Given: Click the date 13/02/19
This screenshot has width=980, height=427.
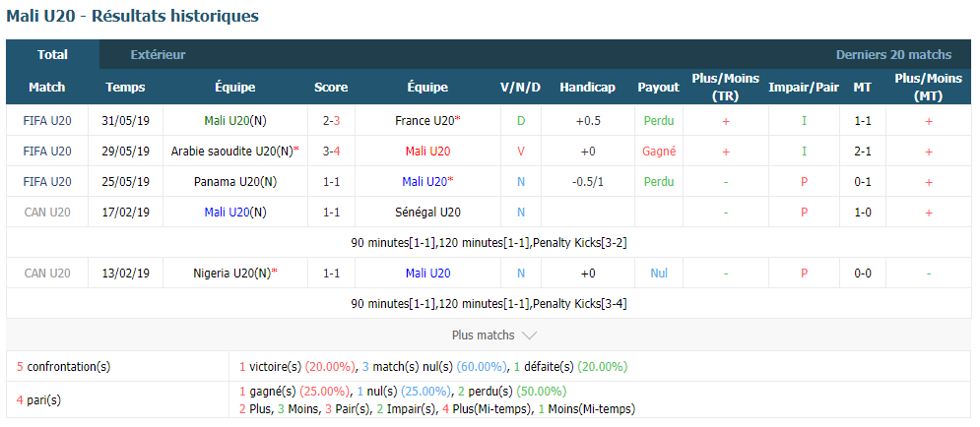Looking at the screenshot, I should [126, 274].
